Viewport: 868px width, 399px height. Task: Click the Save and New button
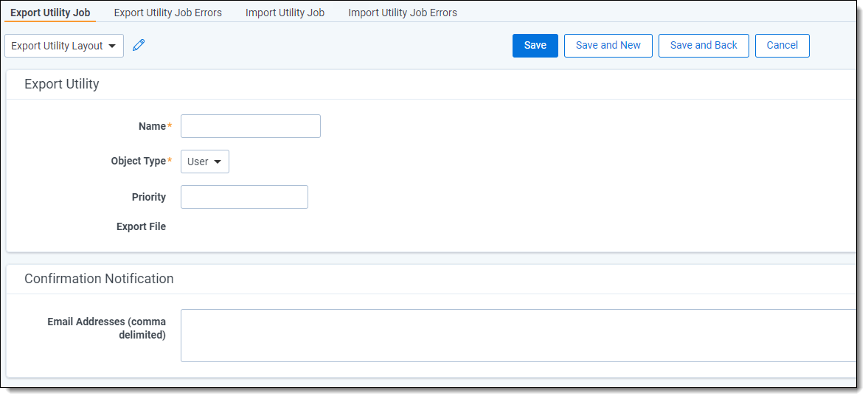tap(608, 46)
